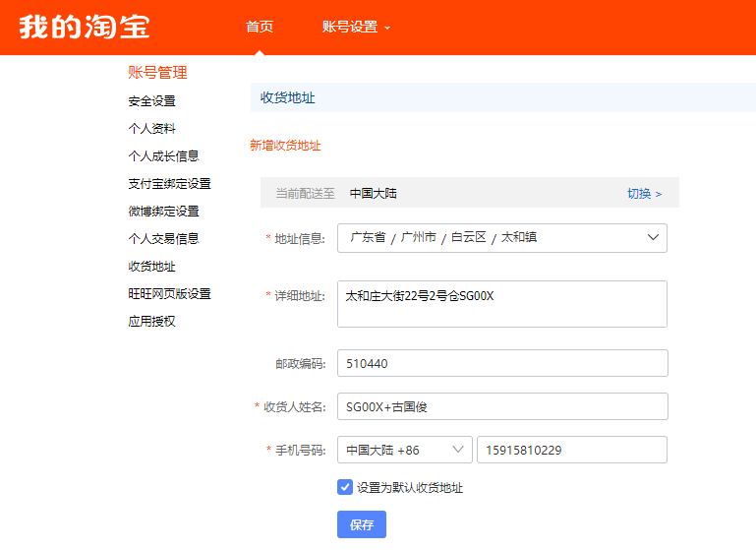756x550 pixels.
Task: Click the 账号管理 sidebar heading
Action: point(157,73)
